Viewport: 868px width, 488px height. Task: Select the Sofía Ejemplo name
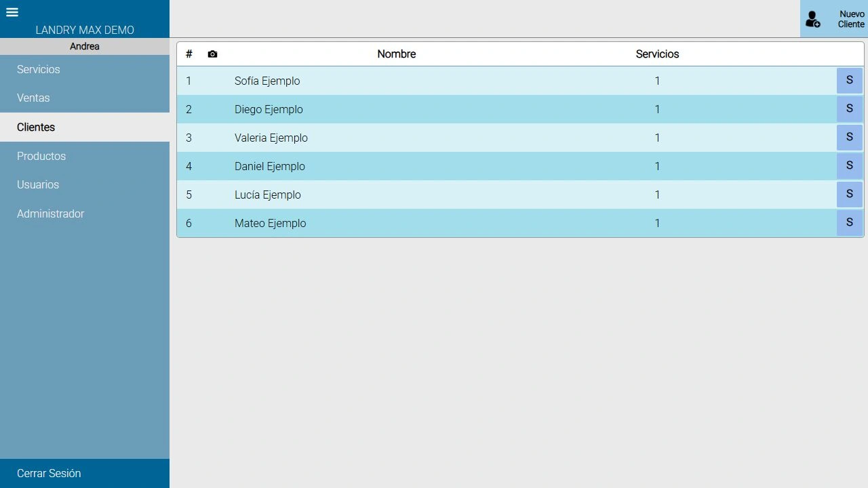click(x=267, y=81)
